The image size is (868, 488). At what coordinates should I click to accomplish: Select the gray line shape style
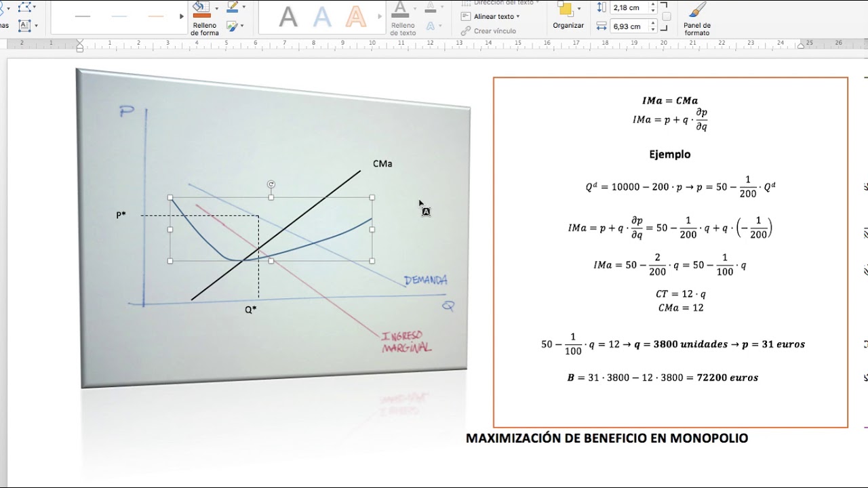(83, 16)
